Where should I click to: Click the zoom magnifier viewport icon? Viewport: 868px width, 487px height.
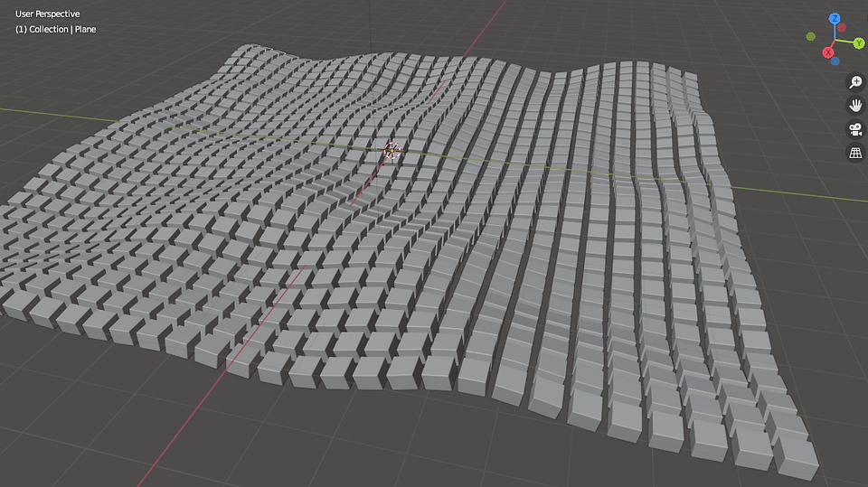tap(855, 82)
